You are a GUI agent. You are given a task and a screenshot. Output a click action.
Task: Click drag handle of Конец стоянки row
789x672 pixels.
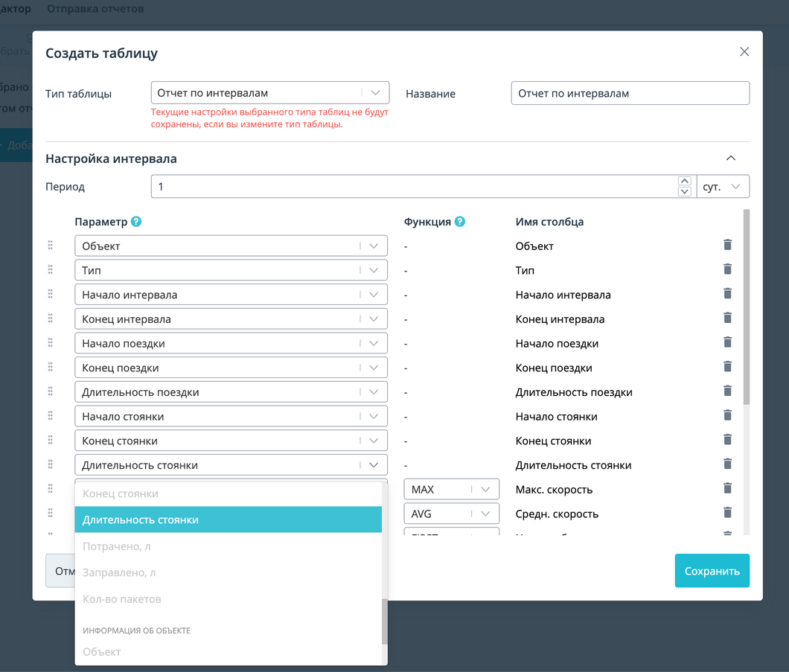click(51, 440)
